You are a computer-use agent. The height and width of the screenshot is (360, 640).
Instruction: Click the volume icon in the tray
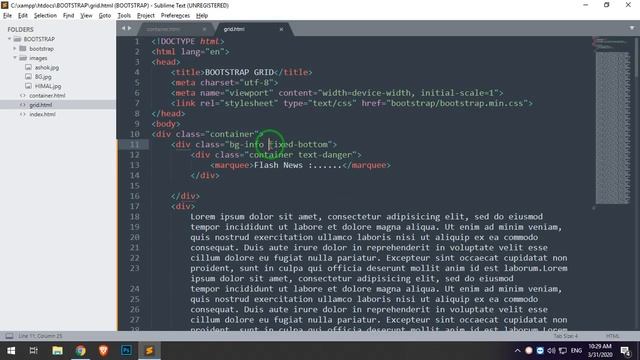[x=551, y=351]
